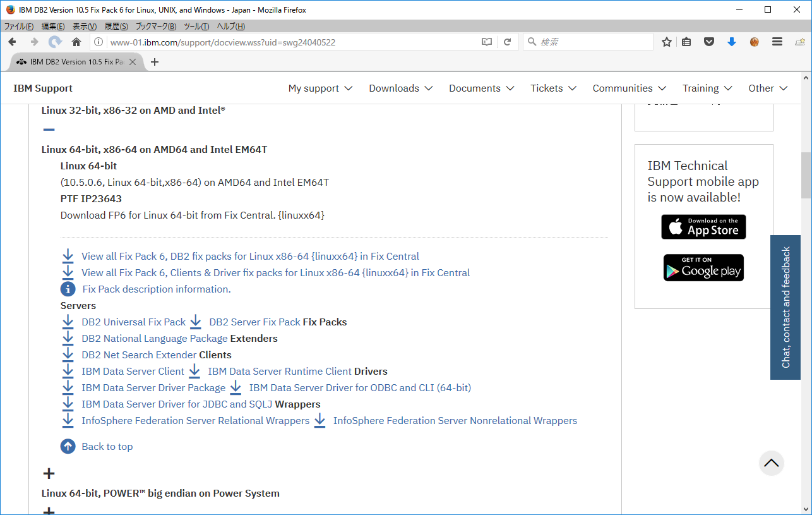Click the user avatar icon in Firefox toolbar
Screen dimensions: 812x515
click(755, 42)
